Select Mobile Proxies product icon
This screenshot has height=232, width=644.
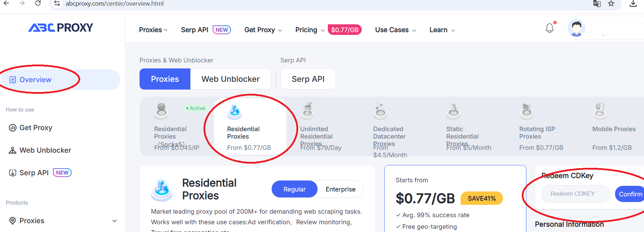click(600, 111)
